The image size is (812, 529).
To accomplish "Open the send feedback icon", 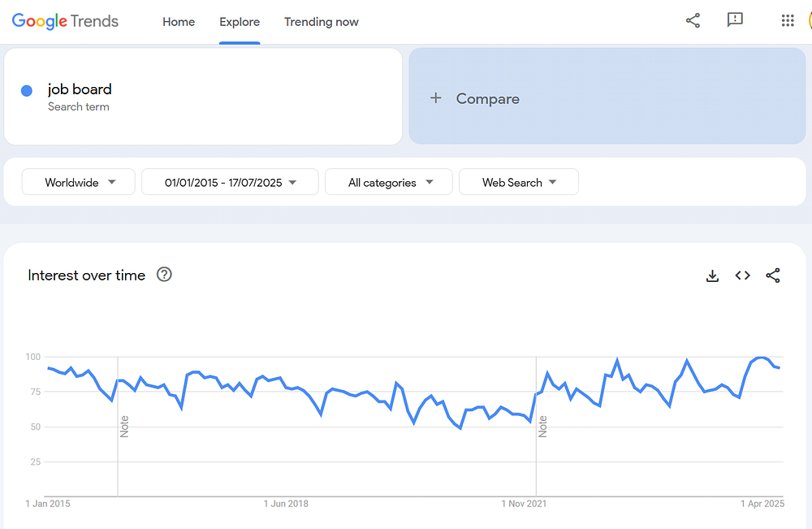I will [735, 21].
